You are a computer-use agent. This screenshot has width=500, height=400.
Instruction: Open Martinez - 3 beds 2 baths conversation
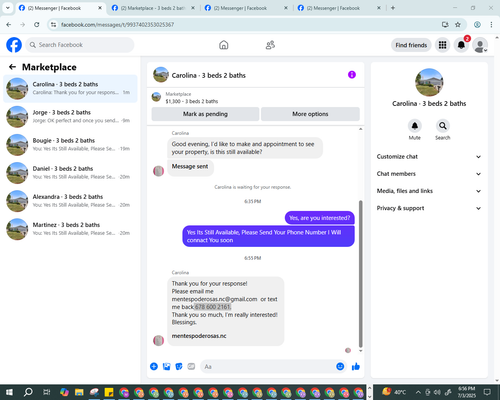click(x=70, y=229)
